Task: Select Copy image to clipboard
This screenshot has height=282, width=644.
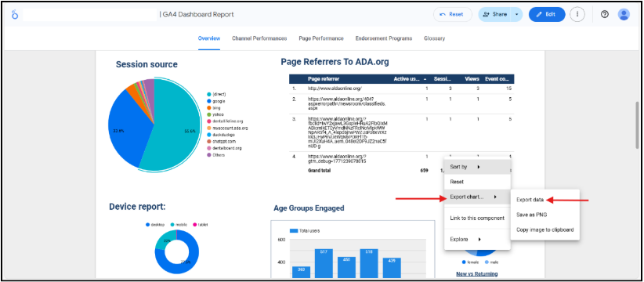Action: coord(545,230)
